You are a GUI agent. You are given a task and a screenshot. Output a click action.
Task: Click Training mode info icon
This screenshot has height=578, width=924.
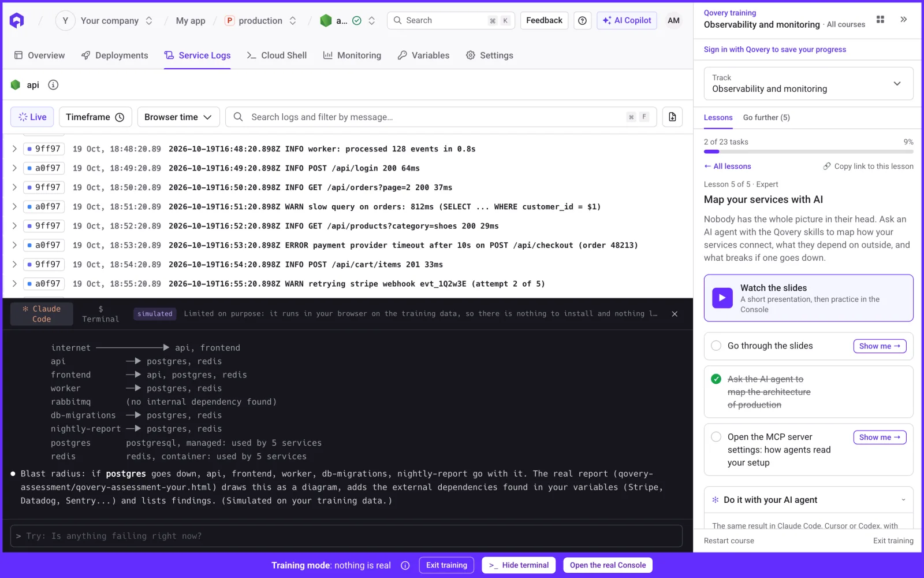click(405, 565)
